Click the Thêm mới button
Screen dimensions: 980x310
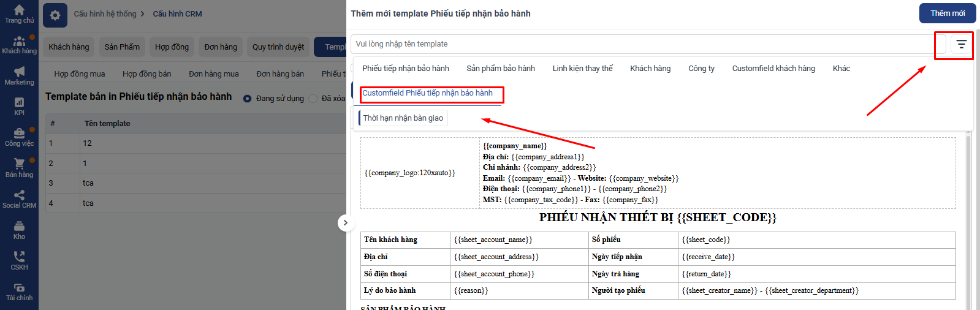[x=947, y=13]
